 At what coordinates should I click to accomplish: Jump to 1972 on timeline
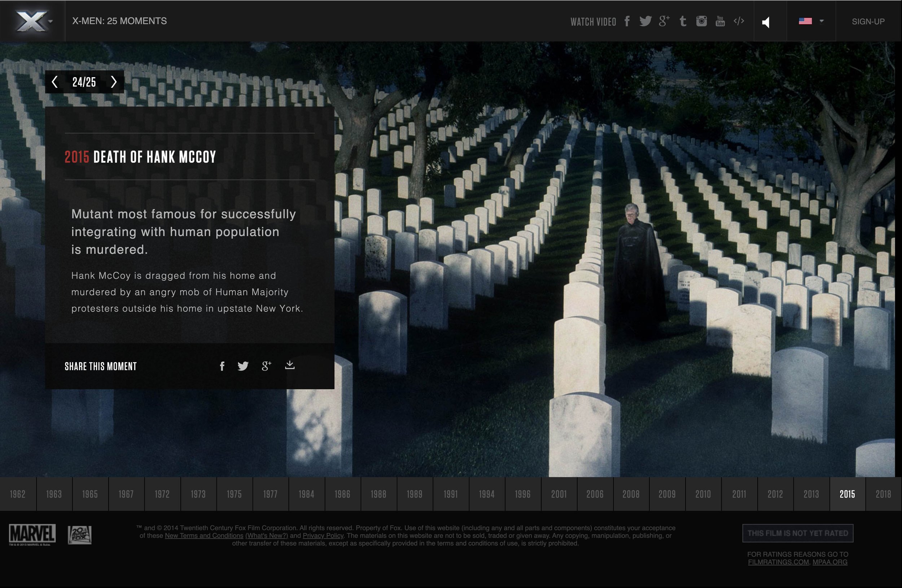[x=162, y=494]
